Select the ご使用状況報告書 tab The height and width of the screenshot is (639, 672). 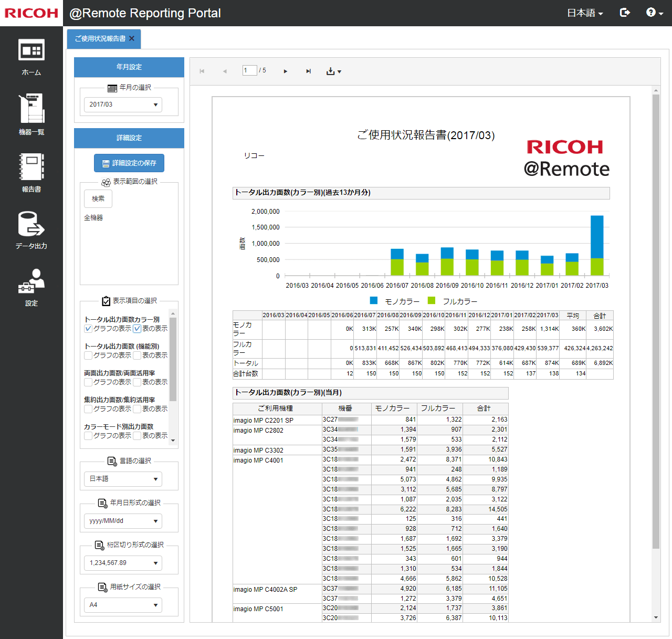click(x=100, y=39)
